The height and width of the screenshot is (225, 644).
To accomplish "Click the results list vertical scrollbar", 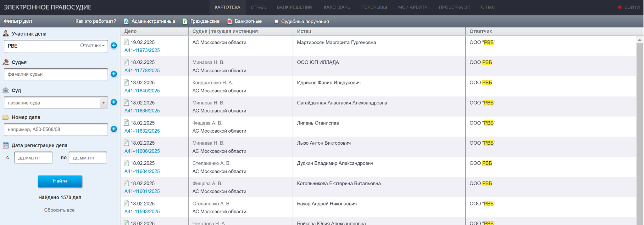I will click(x=640, y=134).
